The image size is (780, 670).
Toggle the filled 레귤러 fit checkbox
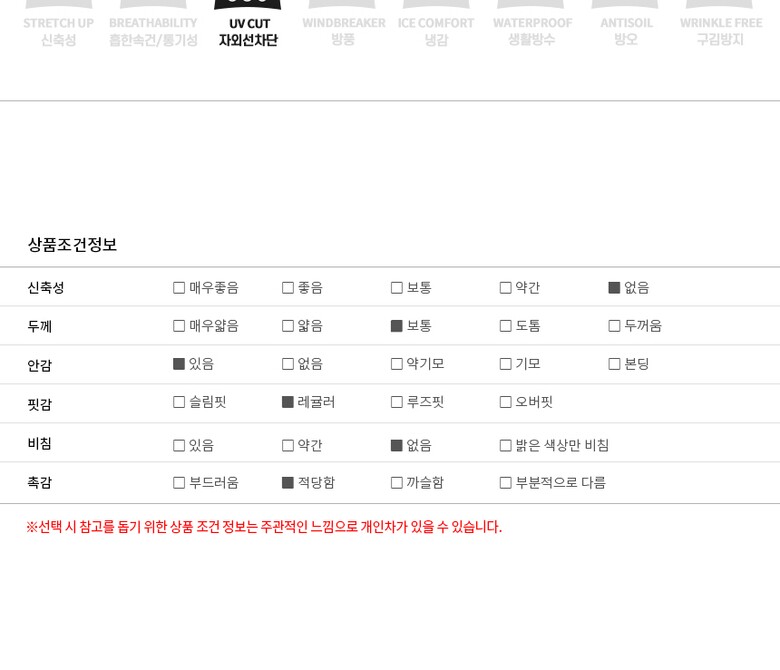[x=288, y=402]
